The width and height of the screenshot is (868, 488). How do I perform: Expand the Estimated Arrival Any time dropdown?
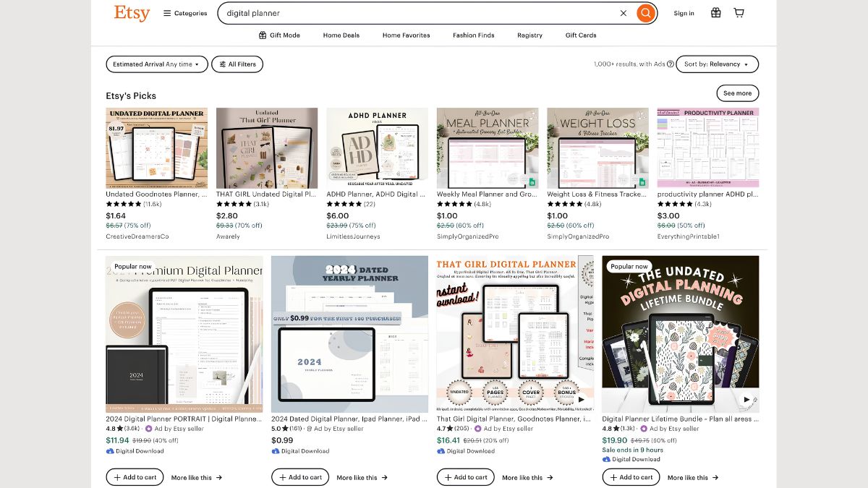pyautogui.click(x=157, y=64)
